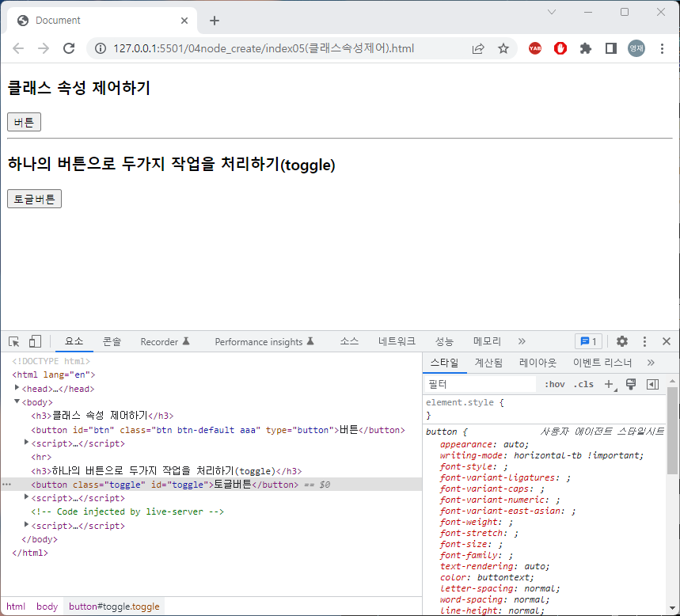Reload the page

[x=69, y=48]
